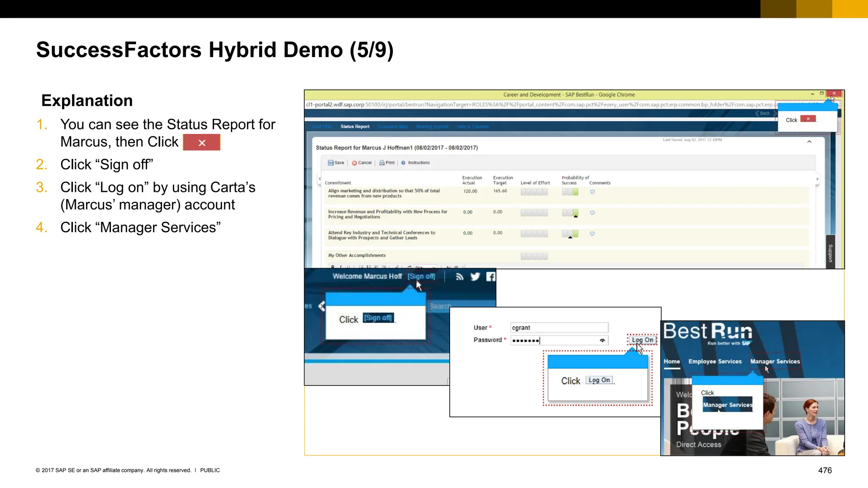
Task: Switch to the Status Report tab
Action: [x=355, y=127]
